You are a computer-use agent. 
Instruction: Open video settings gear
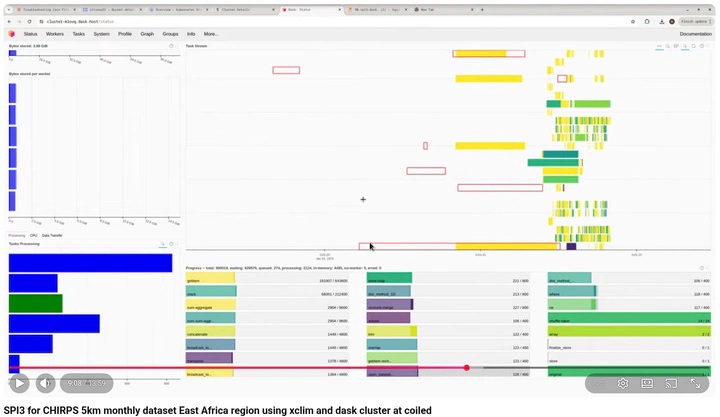(x=623, y=383)
